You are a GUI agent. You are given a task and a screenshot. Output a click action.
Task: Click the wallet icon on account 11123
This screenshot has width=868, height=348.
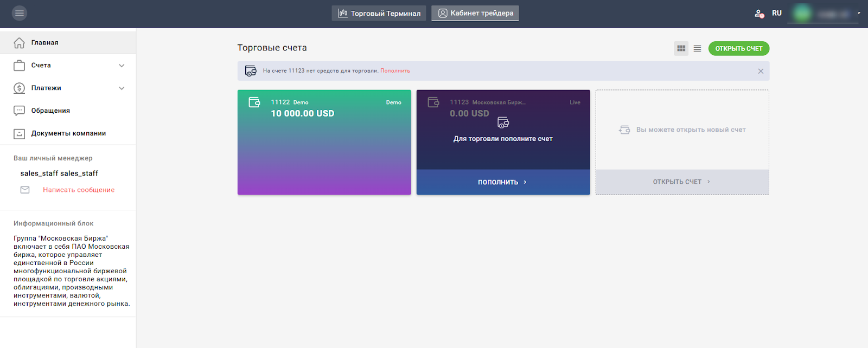pos(433,102)
